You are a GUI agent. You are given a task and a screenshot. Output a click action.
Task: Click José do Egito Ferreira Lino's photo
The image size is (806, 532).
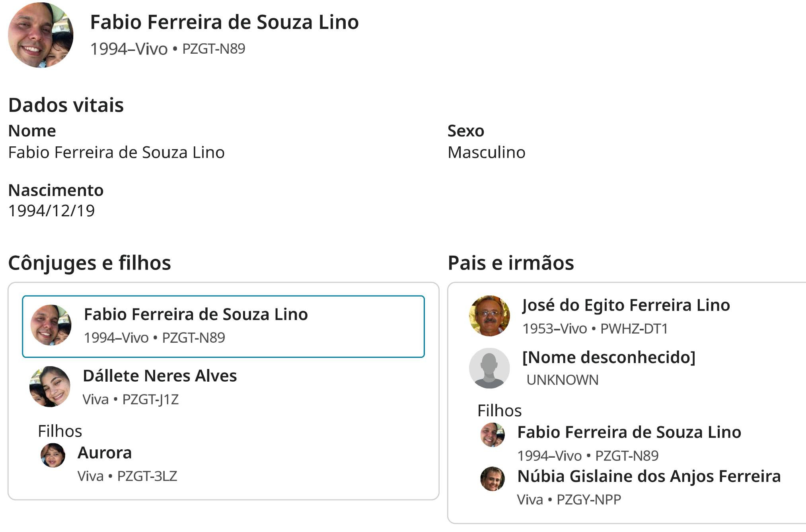pos(489,316)
